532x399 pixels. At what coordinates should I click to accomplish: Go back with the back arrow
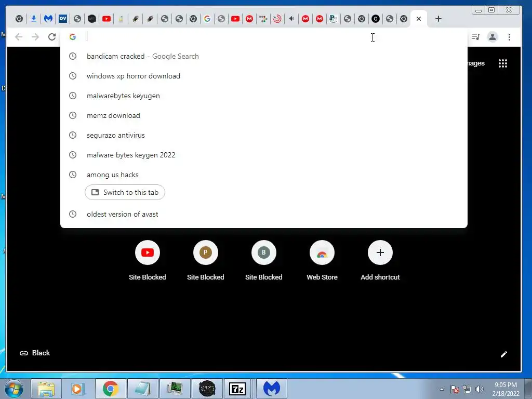click(19, 37)
